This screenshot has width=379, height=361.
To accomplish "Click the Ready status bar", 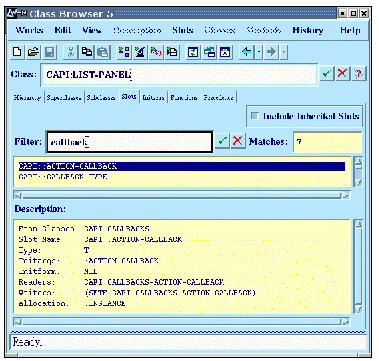I will pos(189,342).
